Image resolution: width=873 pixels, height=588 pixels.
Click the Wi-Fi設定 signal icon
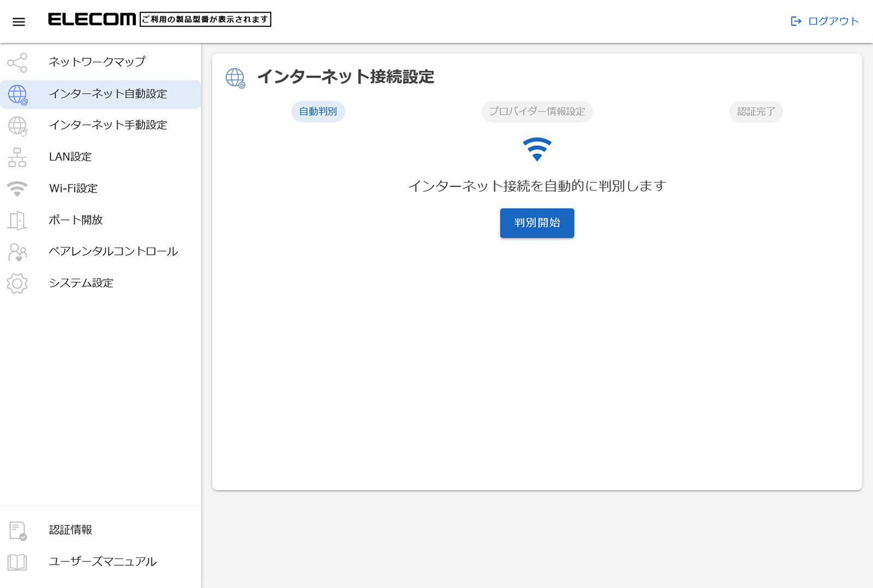point(17,189)
